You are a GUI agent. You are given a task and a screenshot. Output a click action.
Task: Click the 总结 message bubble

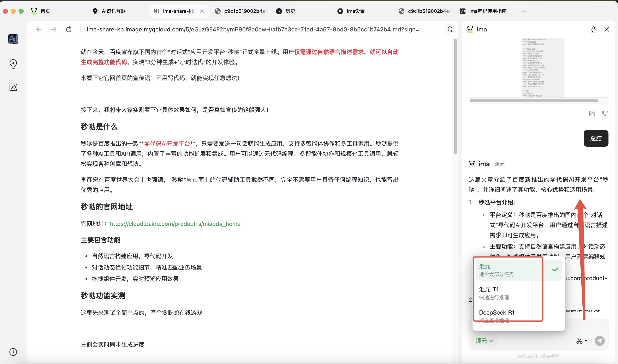pos(596,138)
